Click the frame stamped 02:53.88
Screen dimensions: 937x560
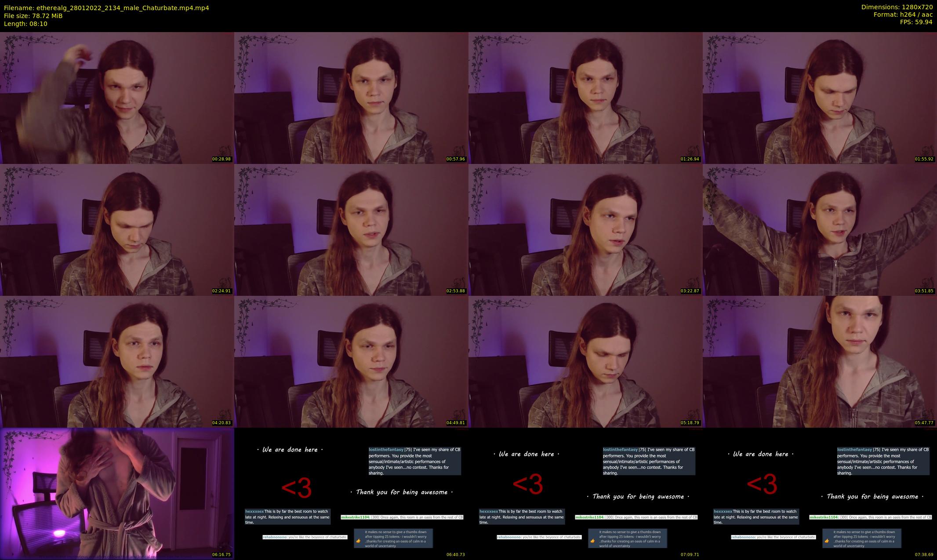coord(351,229)
